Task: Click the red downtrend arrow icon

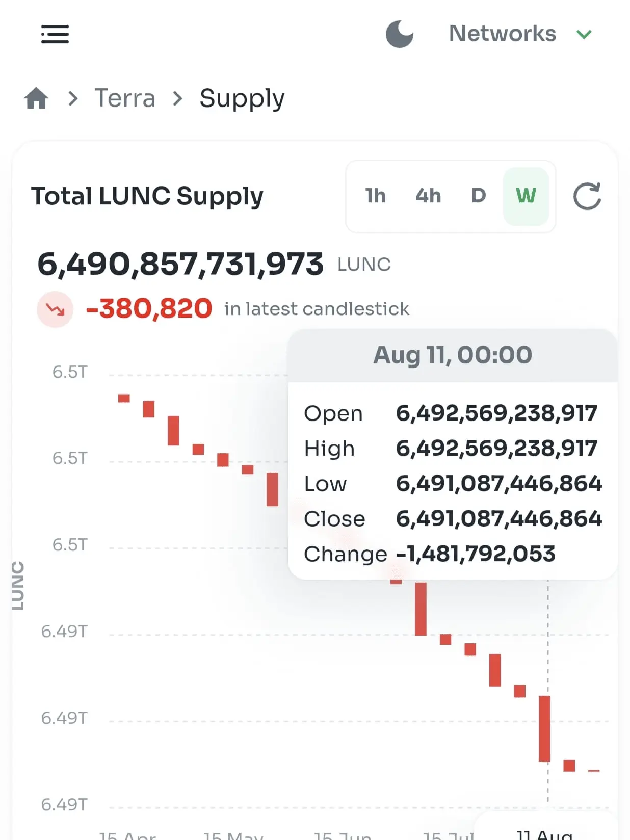Action: (x=55, y=309)
